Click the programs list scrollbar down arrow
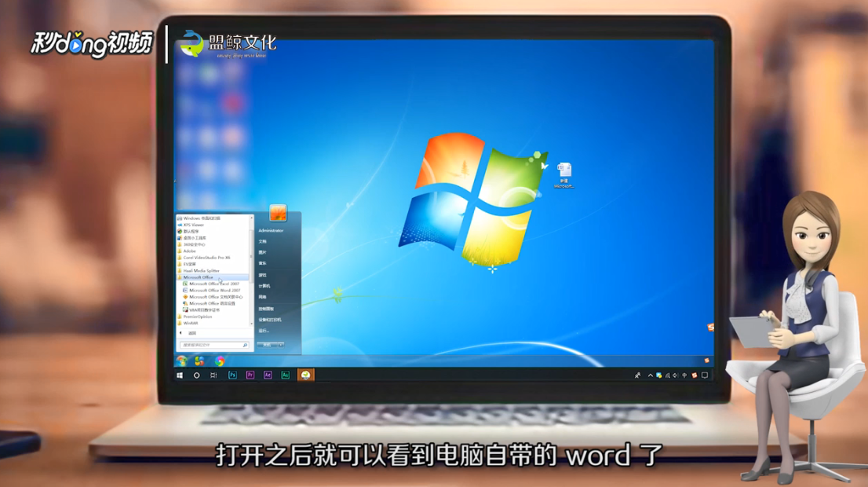The height and width of the screenshot is (487, 868). [x=251, y=324]
